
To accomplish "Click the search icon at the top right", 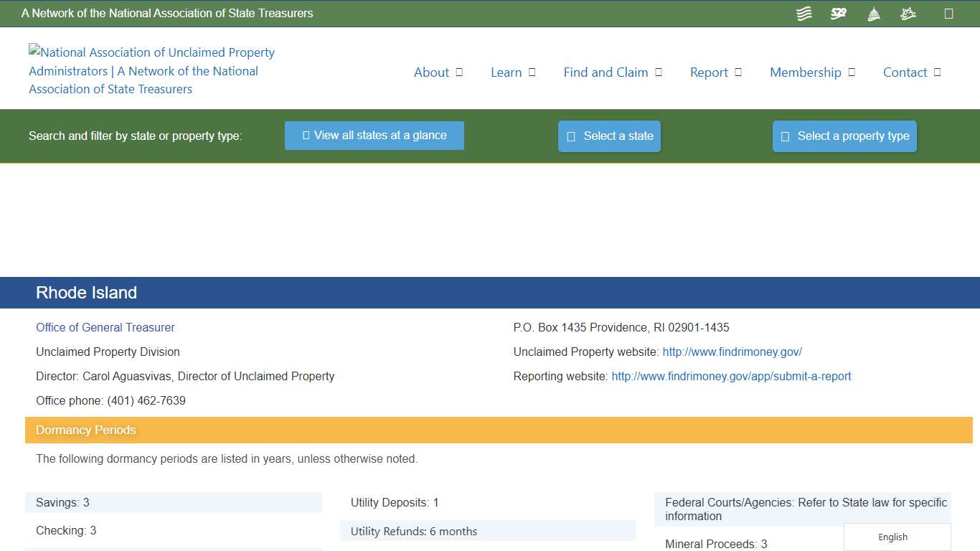I will click(949, 13).
